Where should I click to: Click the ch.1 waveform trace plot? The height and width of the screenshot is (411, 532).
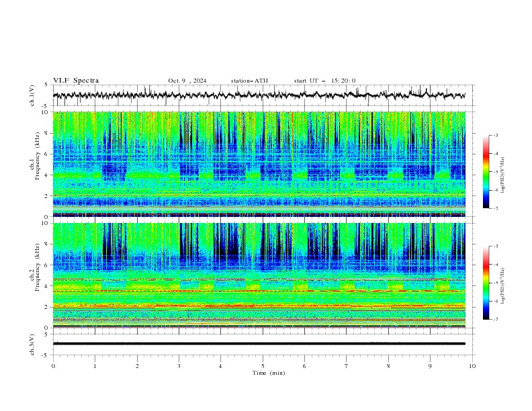pyautogui.click(x=259, y=95)
